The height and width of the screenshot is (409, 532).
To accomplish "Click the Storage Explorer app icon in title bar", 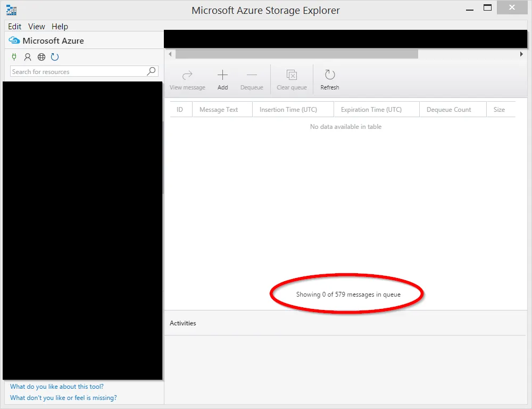I will (11, 10).
